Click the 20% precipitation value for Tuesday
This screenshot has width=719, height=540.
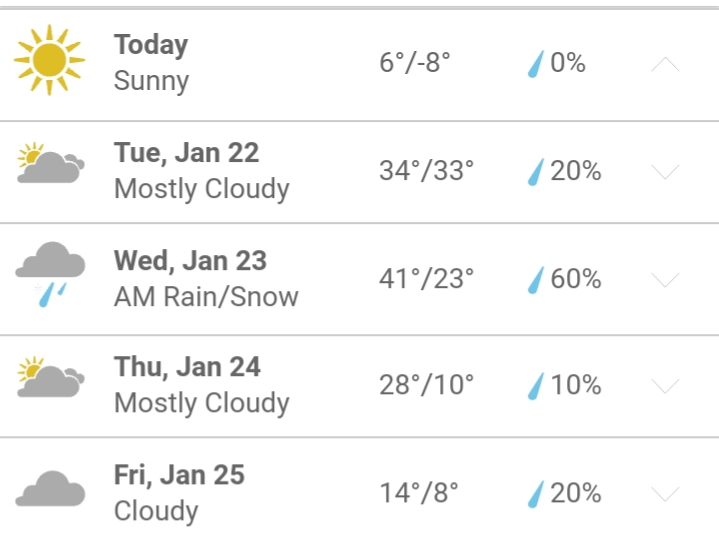(576, 172)
